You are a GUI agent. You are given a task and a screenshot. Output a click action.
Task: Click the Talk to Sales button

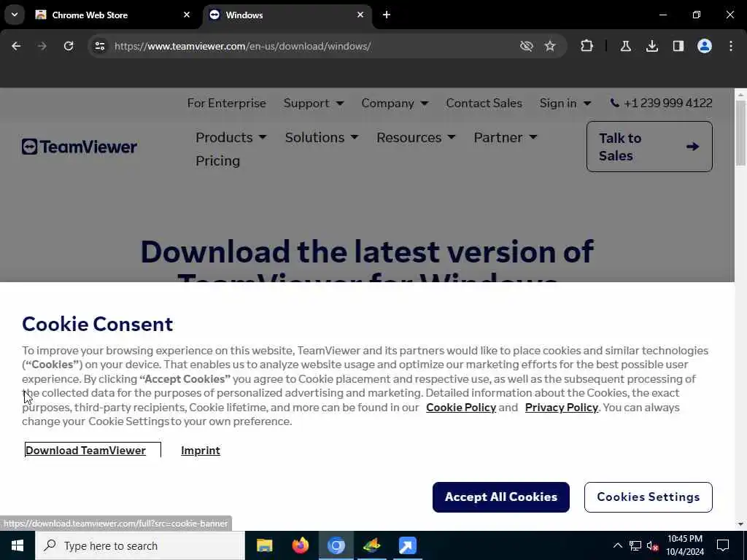[649, 147]
